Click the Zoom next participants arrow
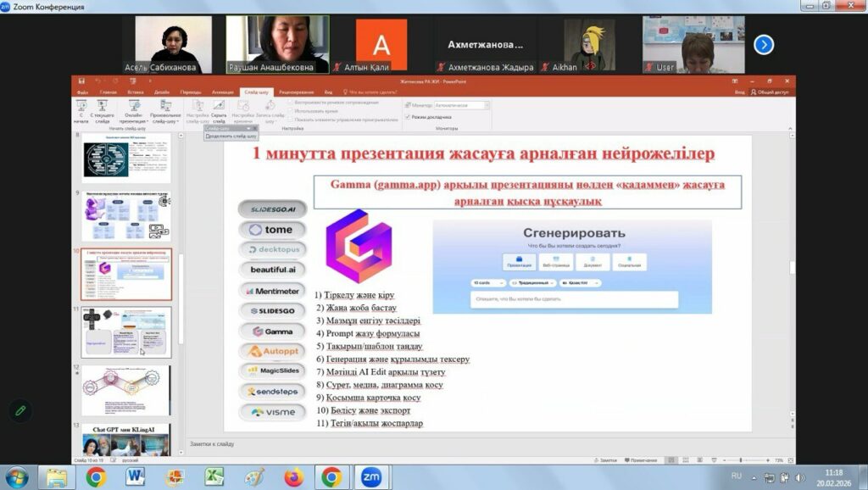This screenshot has height=490, width=868. [763, 44]
